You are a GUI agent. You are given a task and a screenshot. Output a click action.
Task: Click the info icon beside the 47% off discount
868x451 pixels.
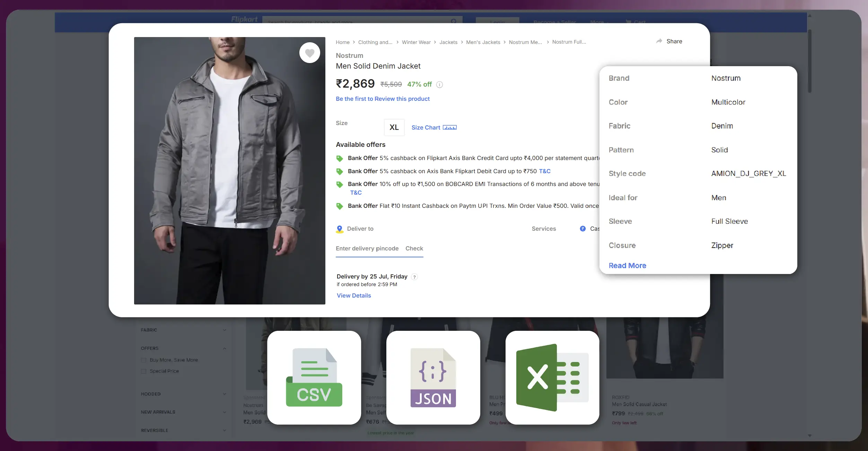point(439,85)
